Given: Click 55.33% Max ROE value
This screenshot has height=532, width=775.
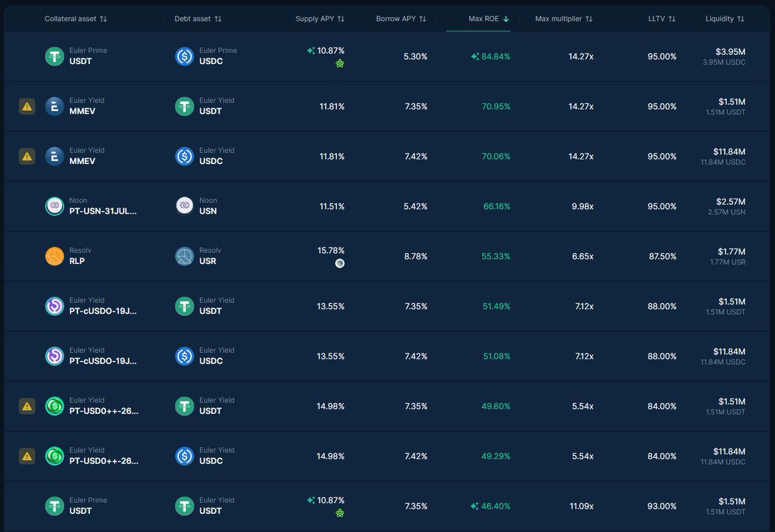Looking at the screenshot, I should 496,256.
